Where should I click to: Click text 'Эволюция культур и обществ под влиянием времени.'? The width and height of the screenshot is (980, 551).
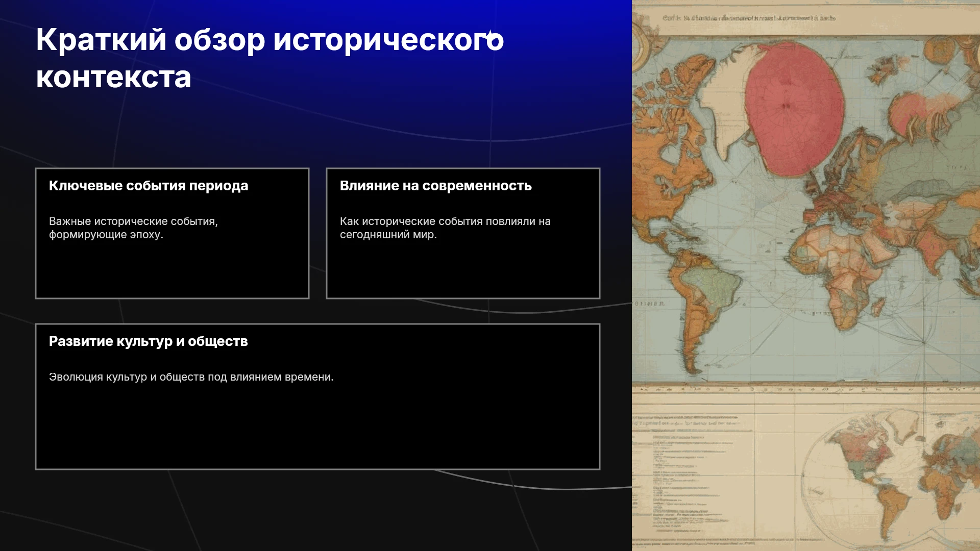click(x=191, y=377)
